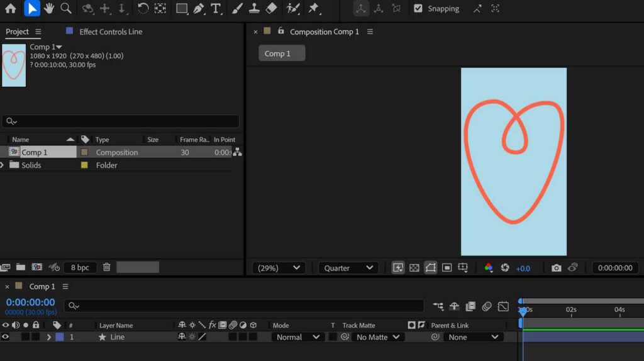Open the Quarter resolution dropdown
Image resolution: width=644 pixels, height=361 pixels.
(348, 268)
